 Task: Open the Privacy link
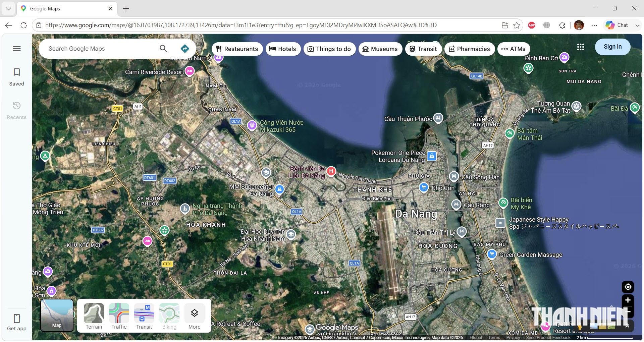pos(513,338)
